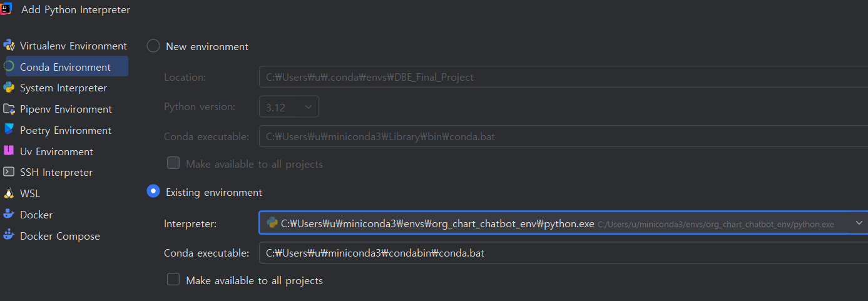Toggle the Make available checkbox under Existing environment
Viewport: 868px width, 301px height.
point(173,280)
